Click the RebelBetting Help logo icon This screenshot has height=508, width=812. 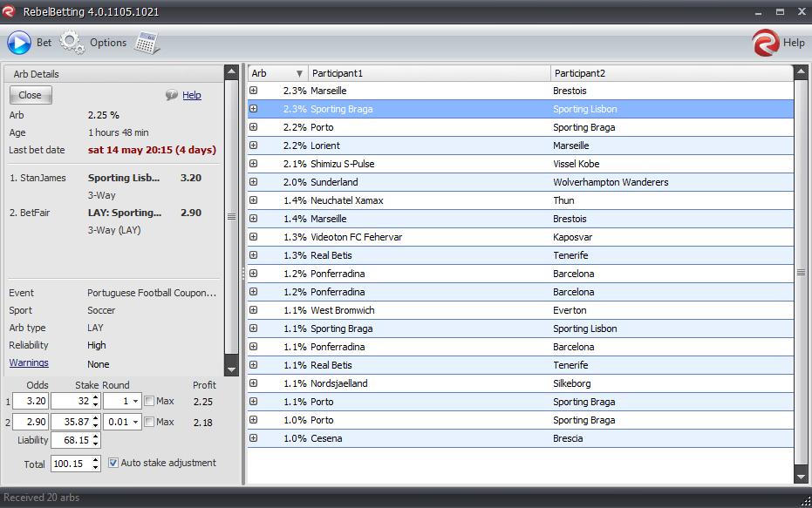[766, 43]
